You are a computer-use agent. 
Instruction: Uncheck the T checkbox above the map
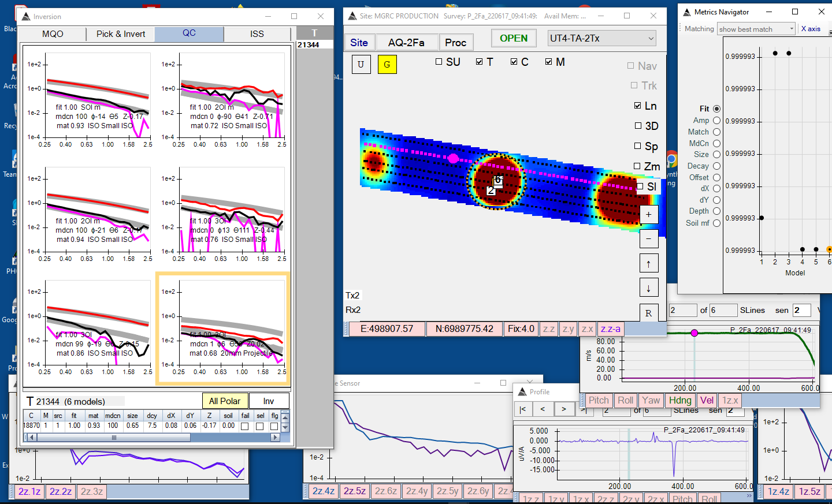(480, 61)
